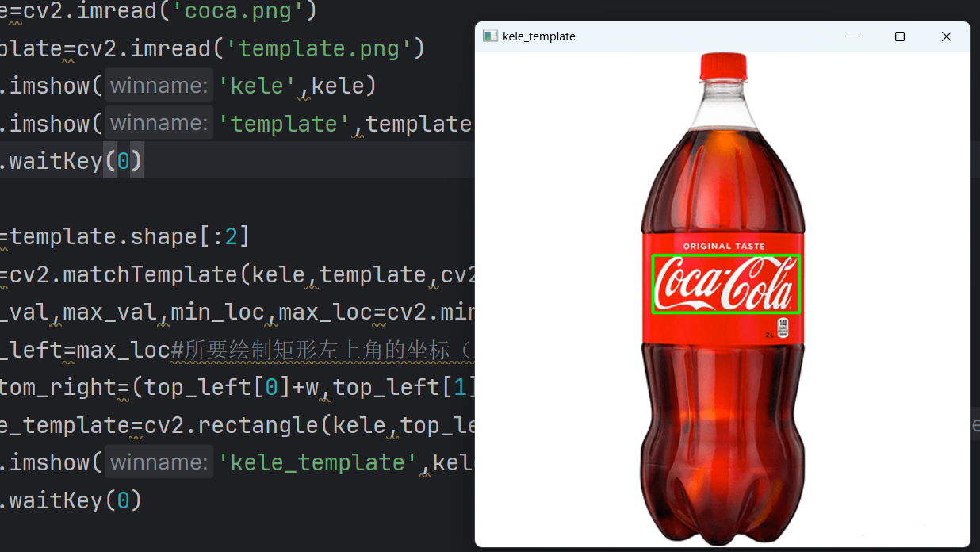This screenshot has height=552, width=980.
Task: Click the 'template' window name string
Action: (285, 124)
